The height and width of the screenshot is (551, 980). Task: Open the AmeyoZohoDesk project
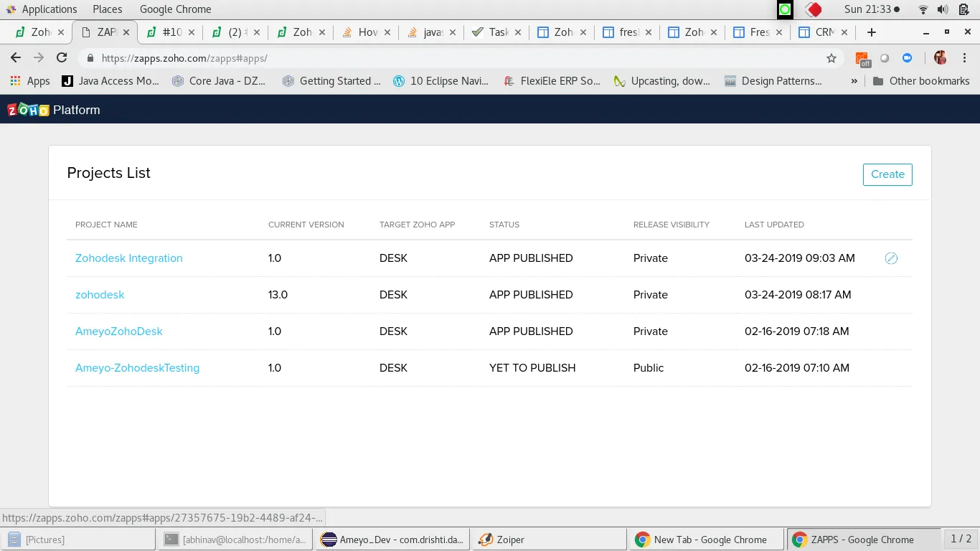[x=119, y=331]
